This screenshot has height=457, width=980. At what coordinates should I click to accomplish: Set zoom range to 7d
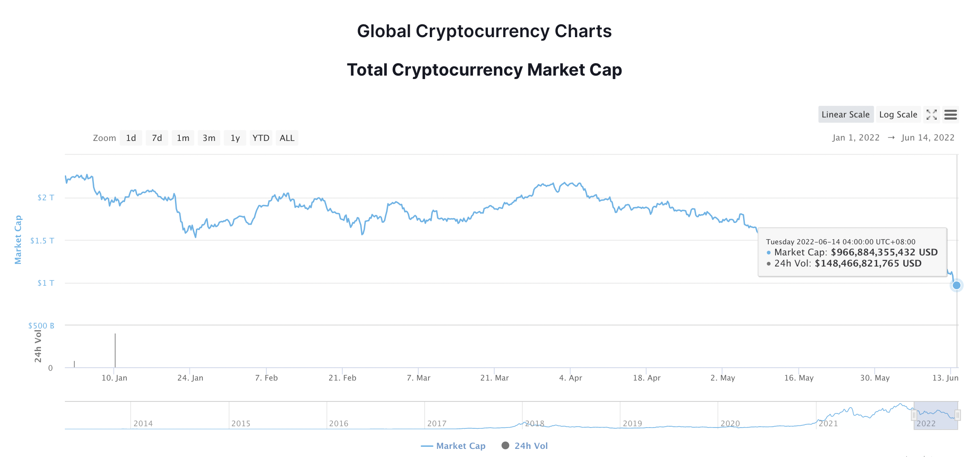coord(157,138)
